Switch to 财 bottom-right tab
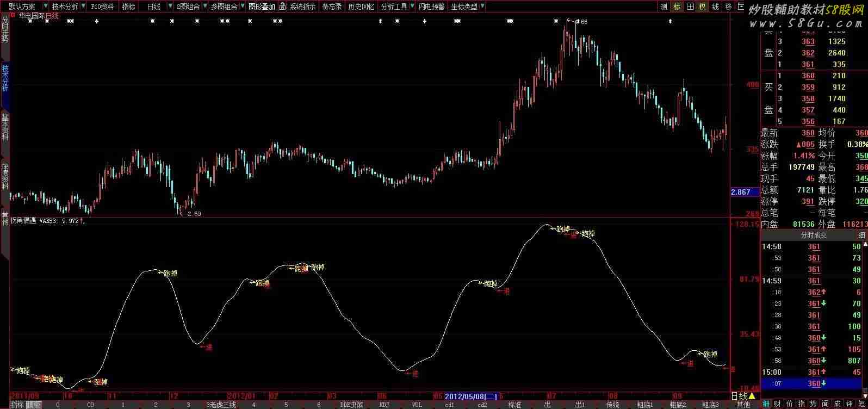 tap(777, 404)
